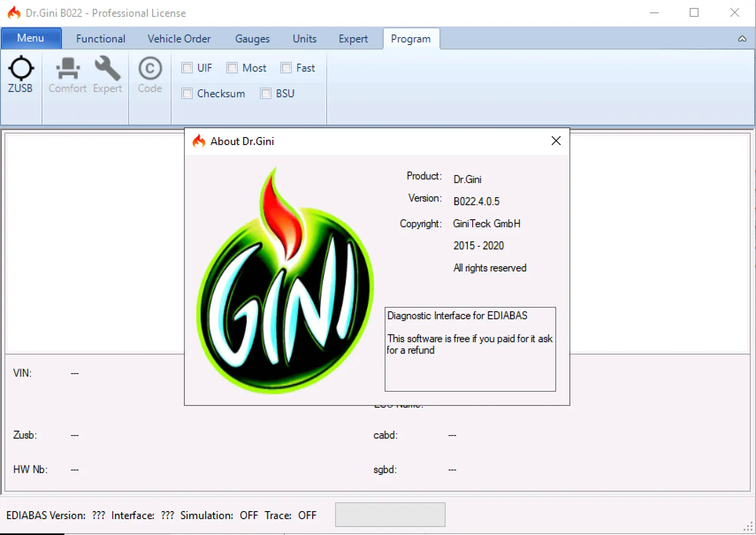Switch to the Gauges tab
Image resolution: width=756 pixels, height=535 pixels.
(x=252, y=39)
